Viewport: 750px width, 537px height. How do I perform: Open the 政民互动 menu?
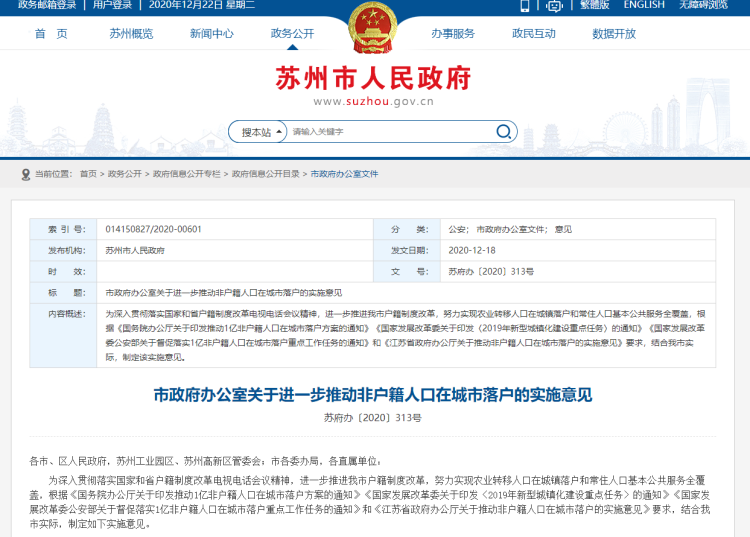[x=534, y=34]
